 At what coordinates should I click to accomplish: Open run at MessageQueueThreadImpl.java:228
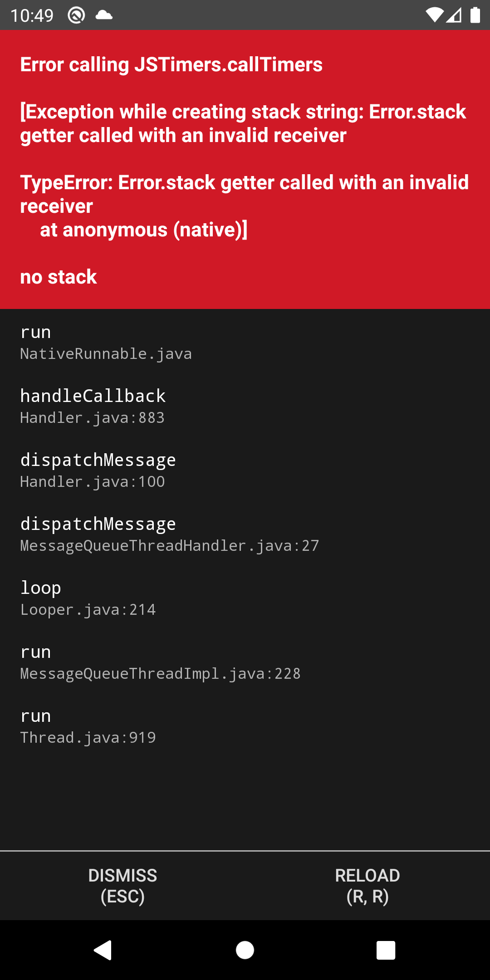pyautogui.click(x=160, y=662)
